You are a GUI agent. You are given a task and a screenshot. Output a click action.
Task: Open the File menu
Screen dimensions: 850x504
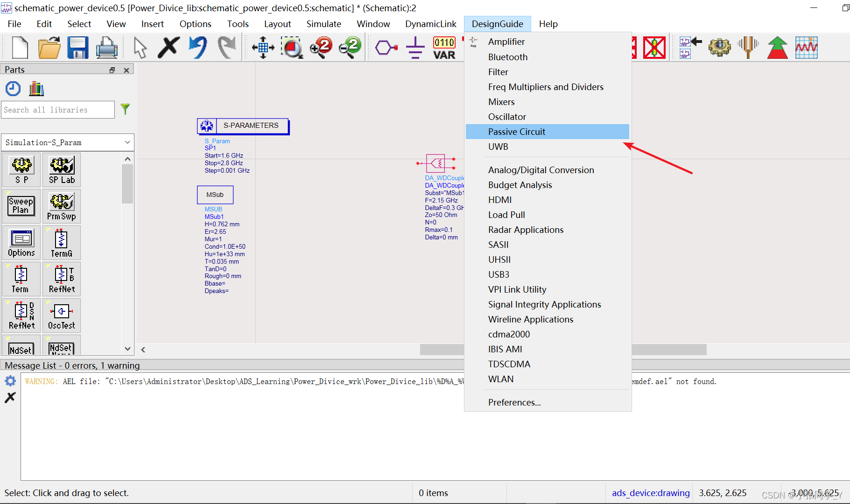[x=14, y=24]
